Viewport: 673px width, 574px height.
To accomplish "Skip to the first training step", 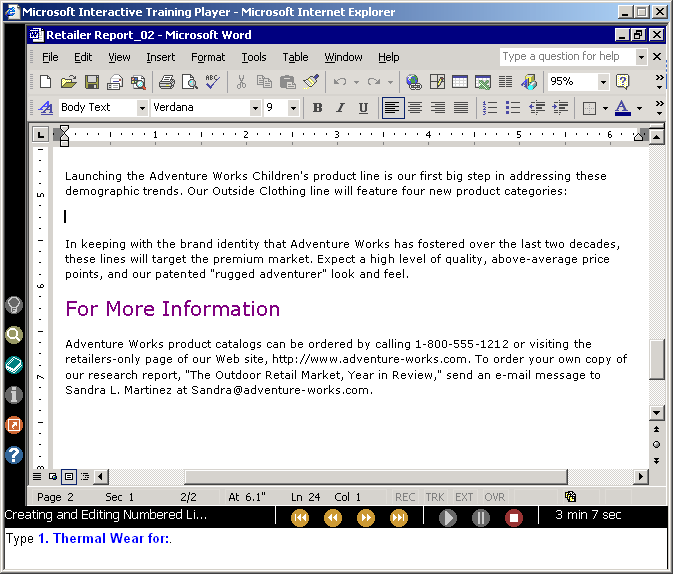I will 300,518.
